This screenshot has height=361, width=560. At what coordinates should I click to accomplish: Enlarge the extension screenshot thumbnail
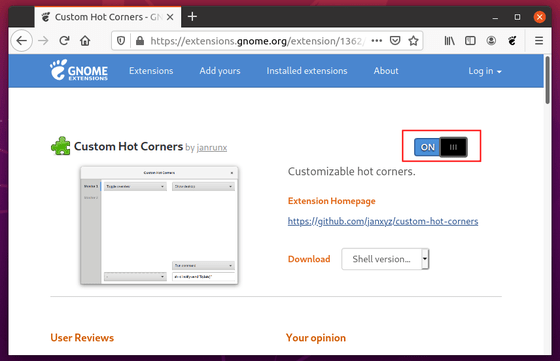click(159, 225)
